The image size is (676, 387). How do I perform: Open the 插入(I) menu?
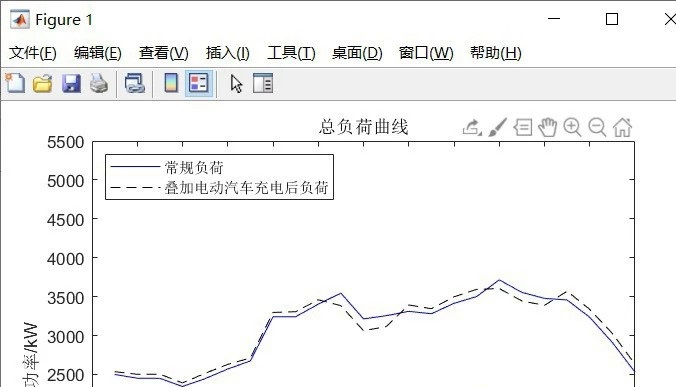click(228, 53)
